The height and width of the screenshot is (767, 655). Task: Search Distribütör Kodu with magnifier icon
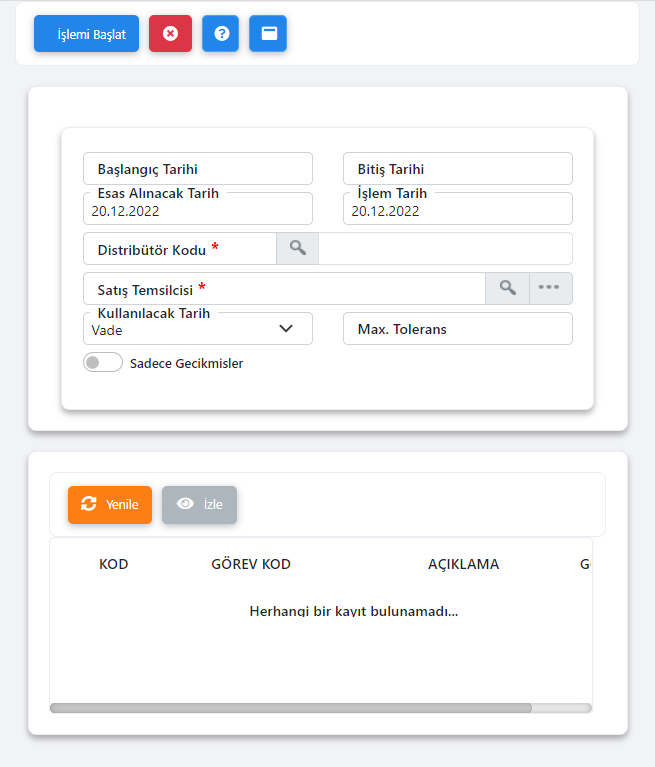297,249
